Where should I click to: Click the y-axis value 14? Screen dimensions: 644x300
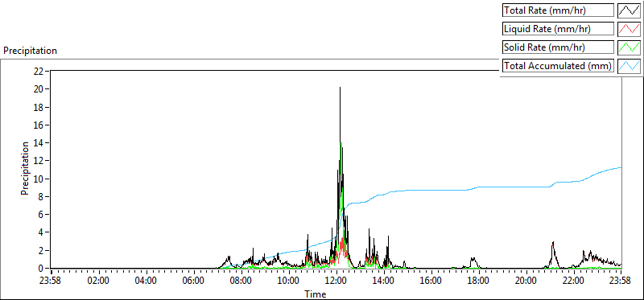[38, 143]
